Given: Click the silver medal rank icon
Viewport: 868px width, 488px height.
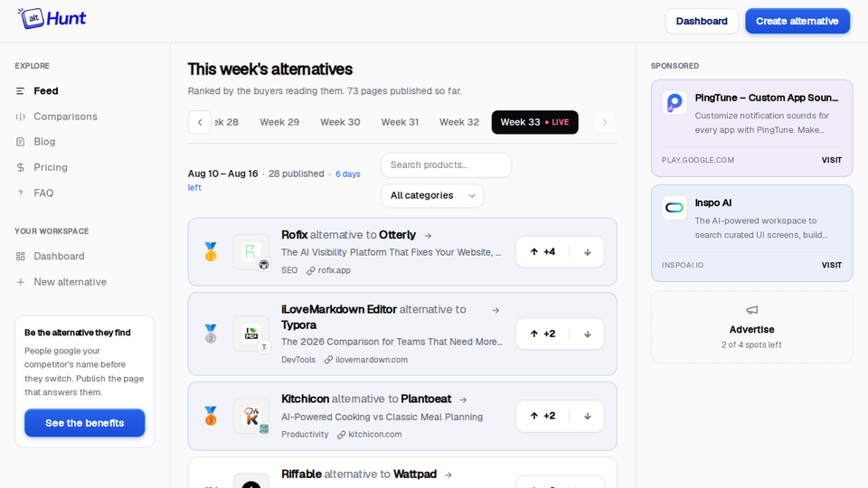Looking at the screenshot, I should pos(211,333).
